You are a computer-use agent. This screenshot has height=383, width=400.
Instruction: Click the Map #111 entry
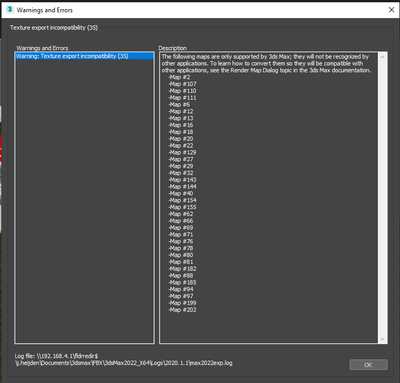pos(182,98)
